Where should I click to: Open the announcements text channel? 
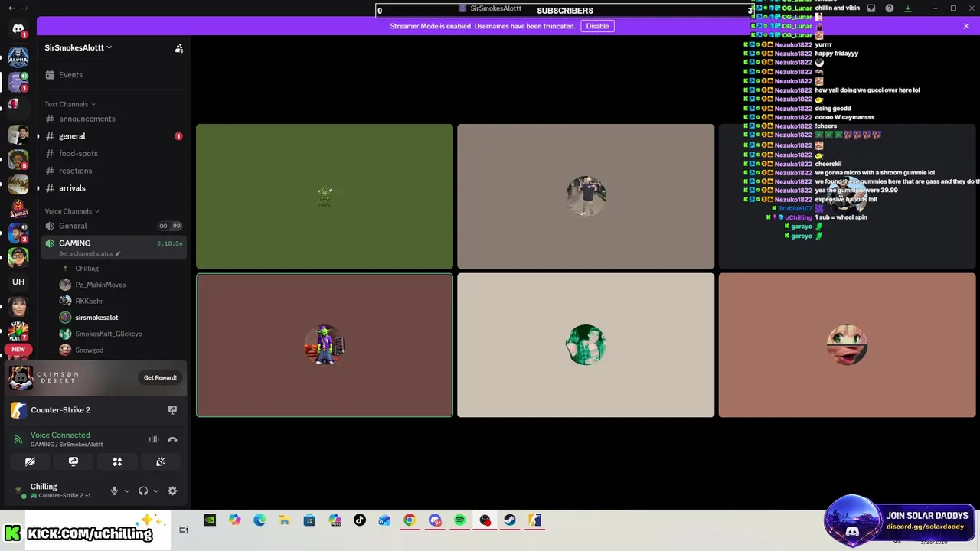113,119
